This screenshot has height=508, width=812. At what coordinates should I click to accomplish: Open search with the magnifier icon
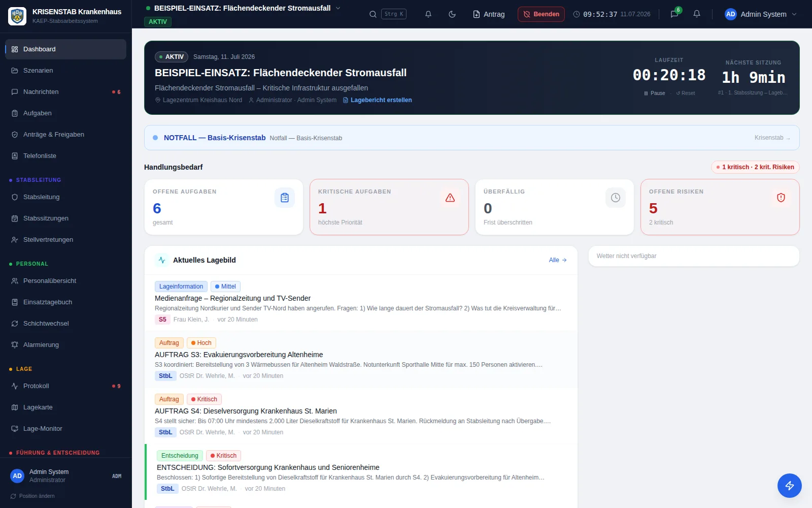coord(373,14)
